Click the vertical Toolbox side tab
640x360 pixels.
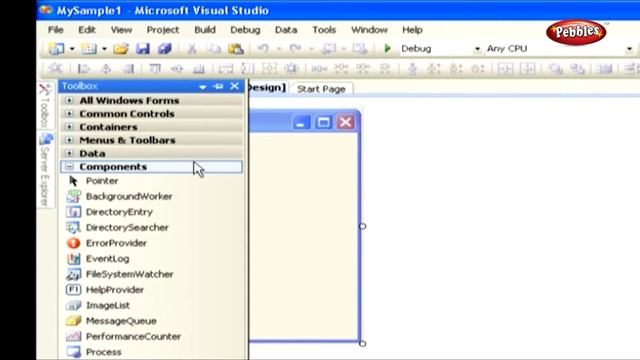(x=45, y=106)
